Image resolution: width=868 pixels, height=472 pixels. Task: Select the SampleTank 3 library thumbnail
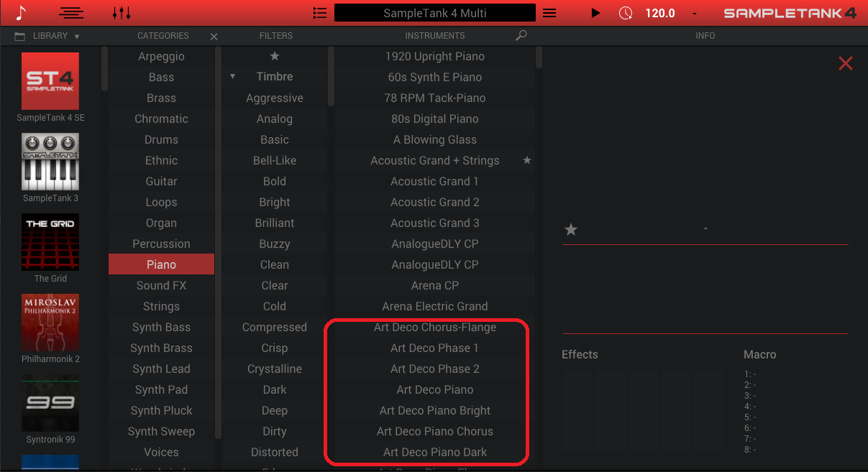(50, 161)
